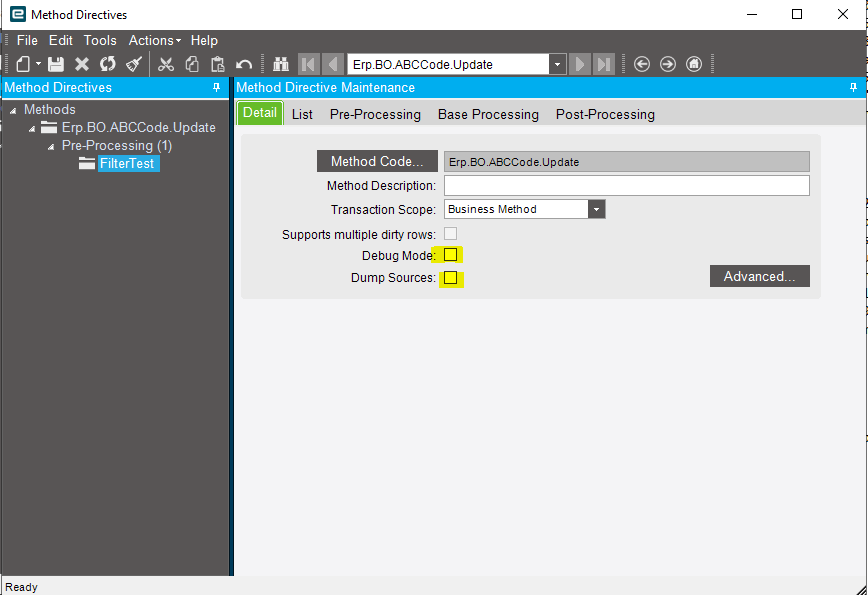
Task: Click the Method Code... button
Action: (x=377, y=161)
